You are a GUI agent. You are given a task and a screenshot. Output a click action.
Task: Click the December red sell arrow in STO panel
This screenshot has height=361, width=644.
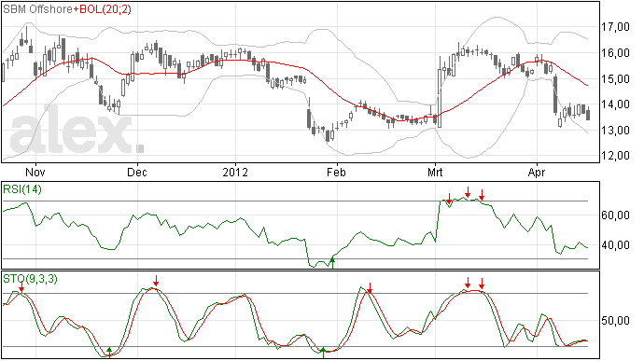point(156,281)
